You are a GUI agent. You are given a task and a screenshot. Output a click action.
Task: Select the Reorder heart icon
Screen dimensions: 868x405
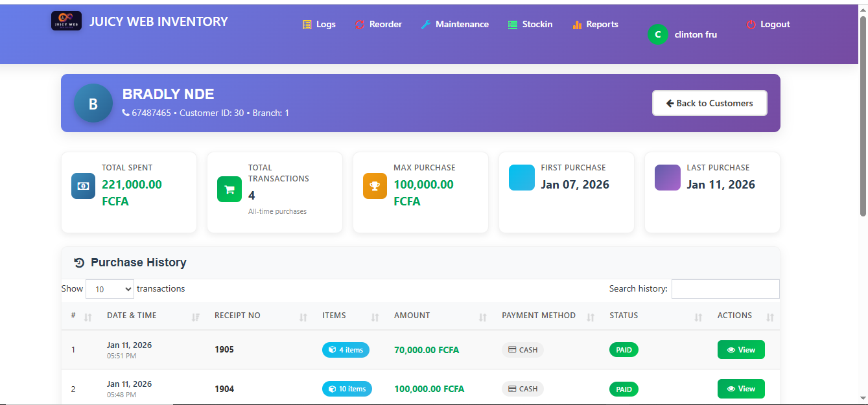359,24
